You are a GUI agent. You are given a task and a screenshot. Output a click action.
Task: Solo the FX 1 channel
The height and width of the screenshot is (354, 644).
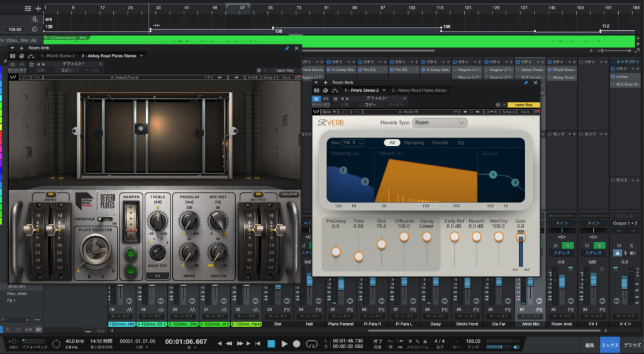pos(599,246)
